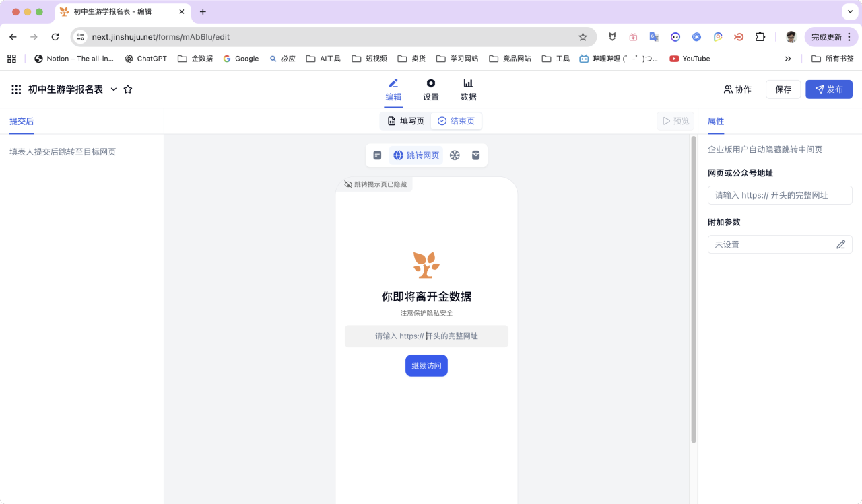
Task: Open the 数据 data tab
Action: [x=468, y=89]
